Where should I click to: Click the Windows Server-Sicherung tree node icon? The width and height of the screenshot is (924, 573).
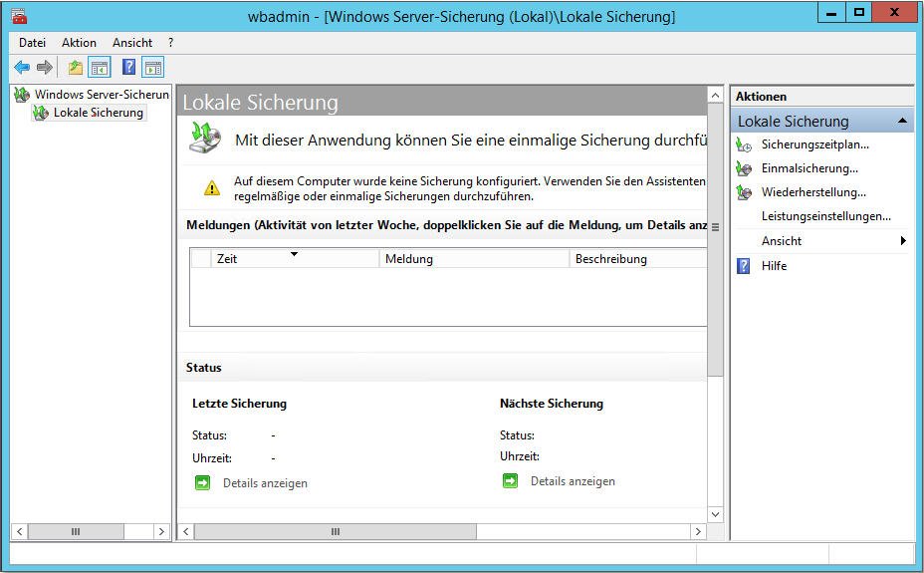pyautogui.click(x=22, y=95)
